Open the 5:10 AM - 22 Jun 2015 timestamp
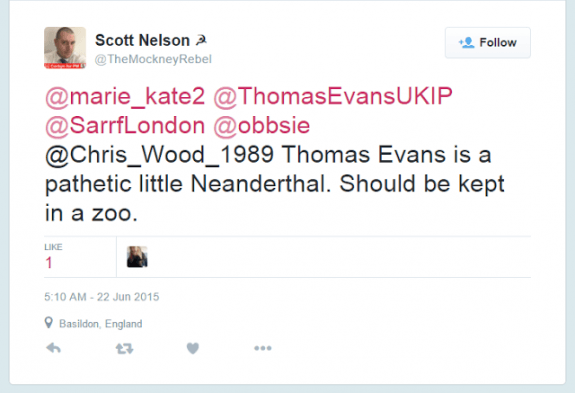The image size is (575, 393). [102, 297]
